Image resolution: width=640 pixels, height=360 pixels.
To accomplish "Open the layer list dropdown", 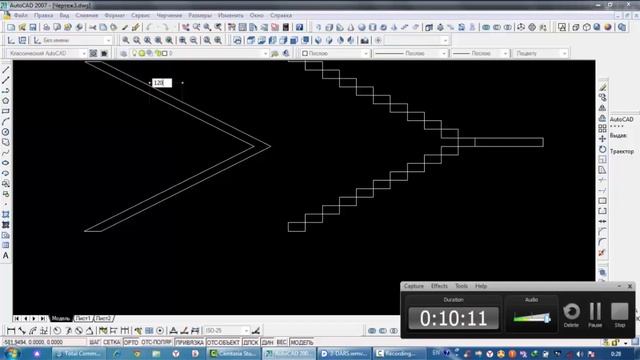I will point(198,53).
